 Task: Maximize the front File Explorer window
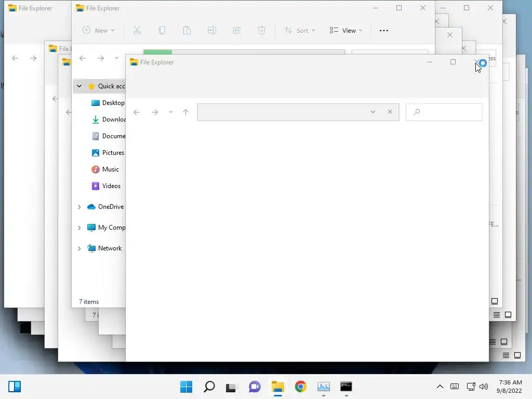point(453,62)
